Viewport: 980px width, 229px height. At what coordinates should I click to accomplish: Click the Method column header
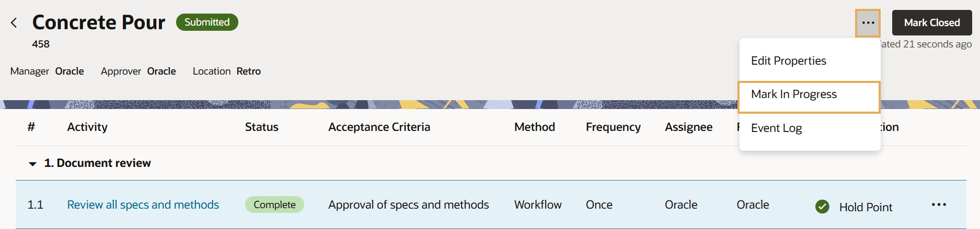click(534, 127)
